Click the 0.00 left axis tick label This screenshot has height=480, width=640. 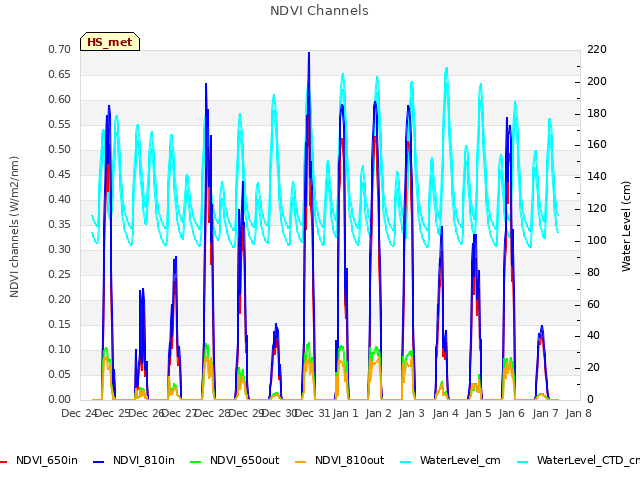(60, 399)
